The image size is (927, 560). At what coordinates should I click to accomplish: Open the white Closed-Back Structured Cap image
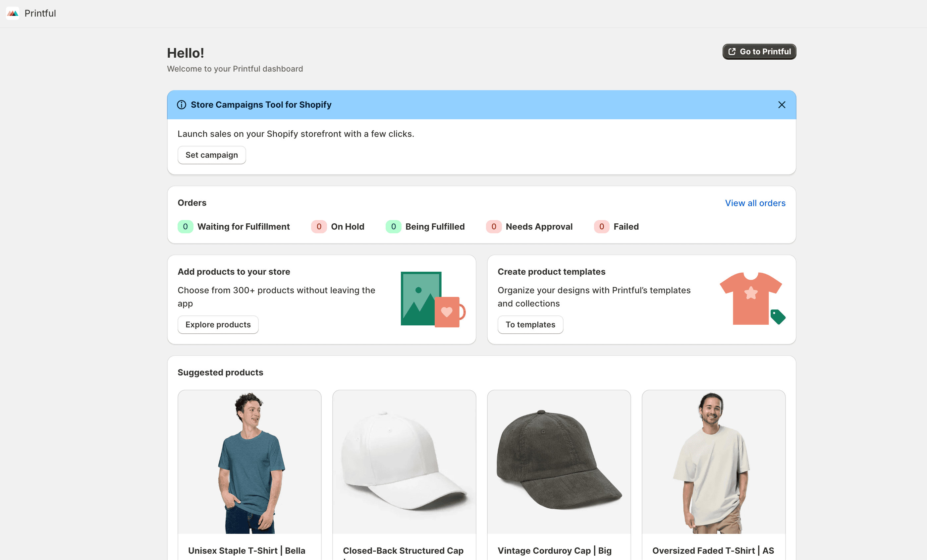coord(405,462)
